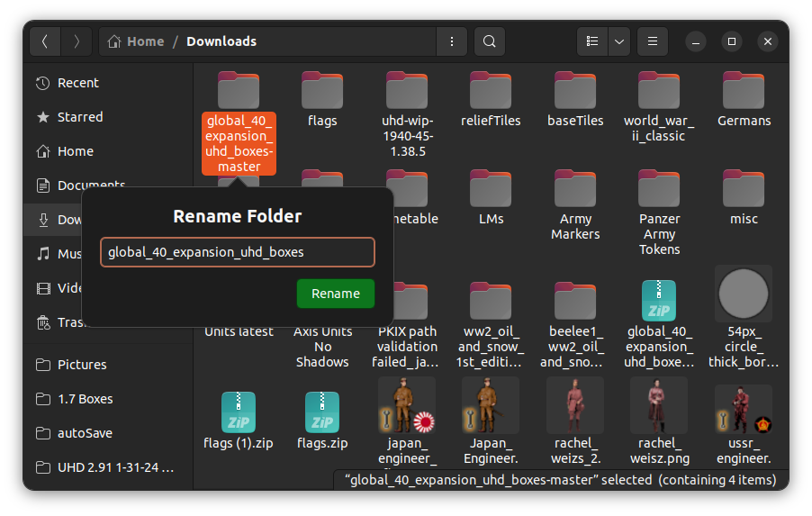Screen dimensions: 812x516
Task: Open the path bar three-dot menu
Action: [452, 41]
